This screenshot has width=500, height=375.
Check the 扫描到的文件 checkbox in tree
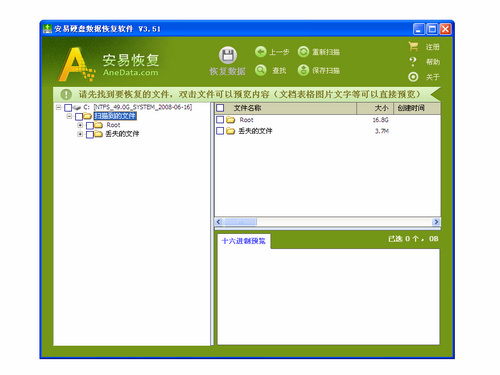(79, 116)
